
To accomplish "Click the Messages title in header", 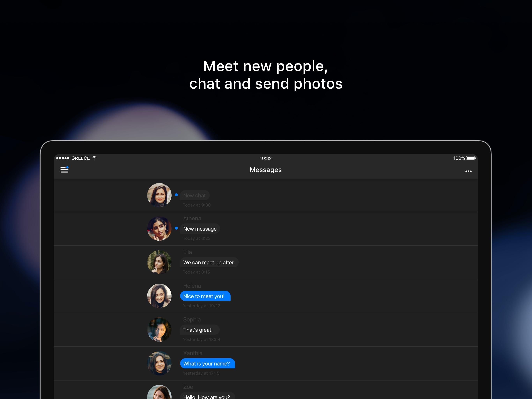I will coord(266,170).
